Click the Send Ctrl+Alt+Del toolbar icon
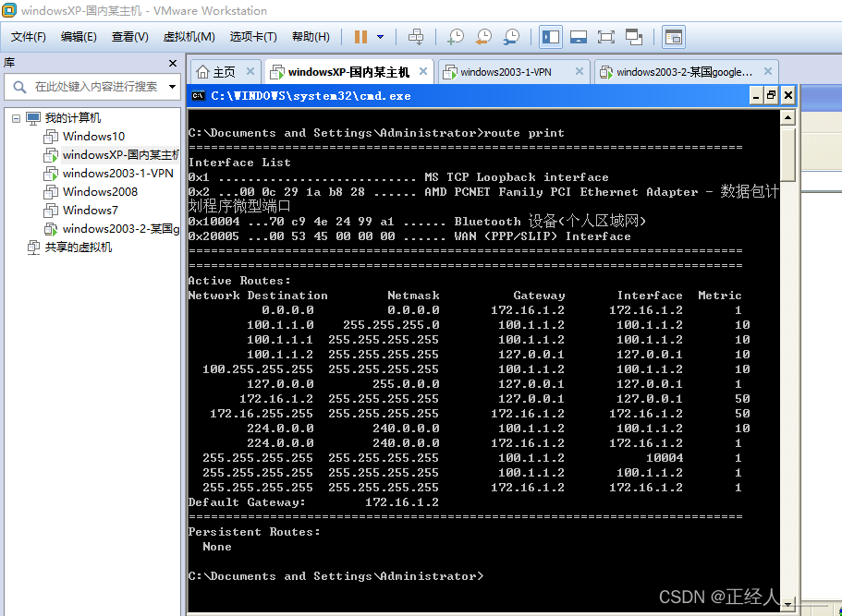842x616 pixels. click(x=416, y=37)
